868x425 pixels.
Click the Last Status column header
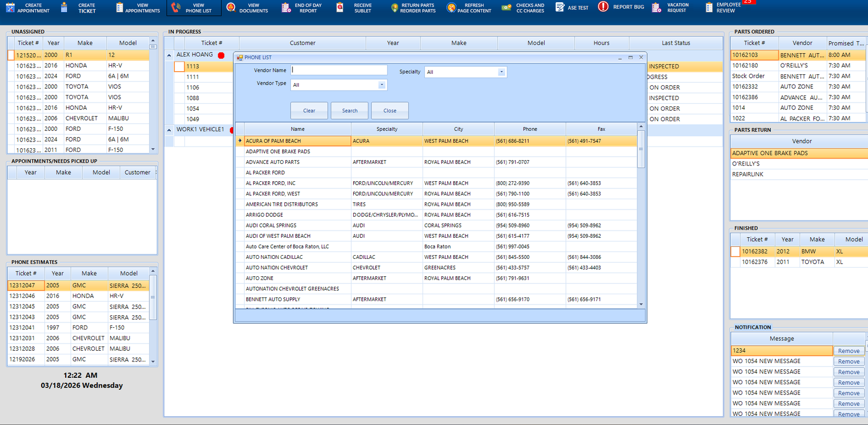(676, 43)
